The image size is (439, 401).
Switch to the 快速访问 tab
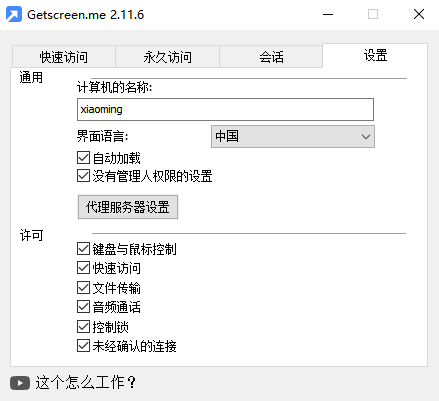pos(64,57)
